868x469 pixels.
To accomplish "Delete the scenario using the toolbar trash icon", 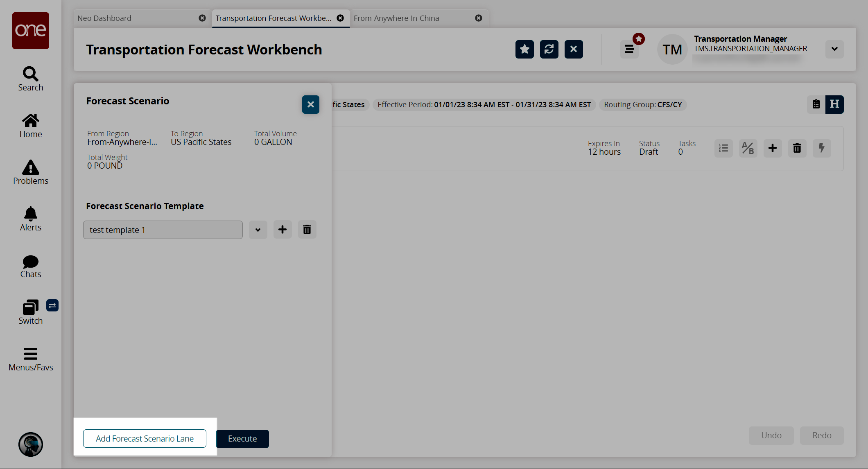I will (797, 148).
